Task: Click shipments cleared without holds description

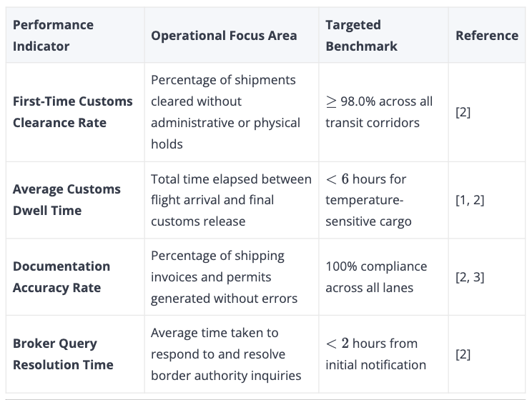Action: [225, 112]
